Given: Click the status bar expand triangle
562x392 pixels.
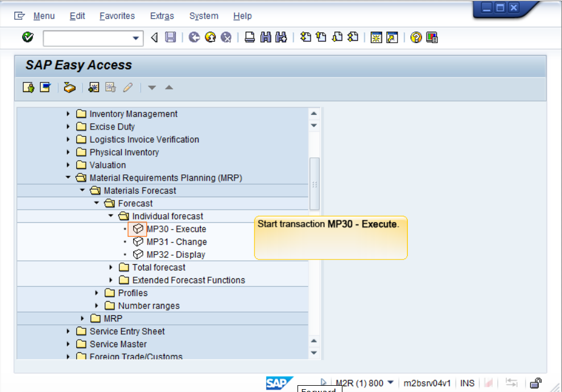Looking at the screenshot, I should coord(323,382).
